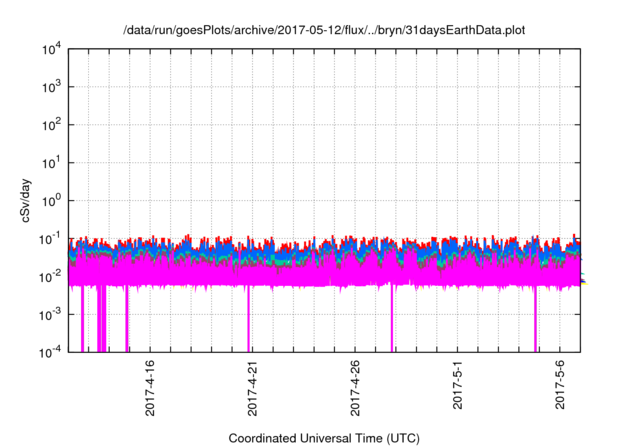
Task: Click the 2017-5-6 date tick label
Action: [560, 384]
